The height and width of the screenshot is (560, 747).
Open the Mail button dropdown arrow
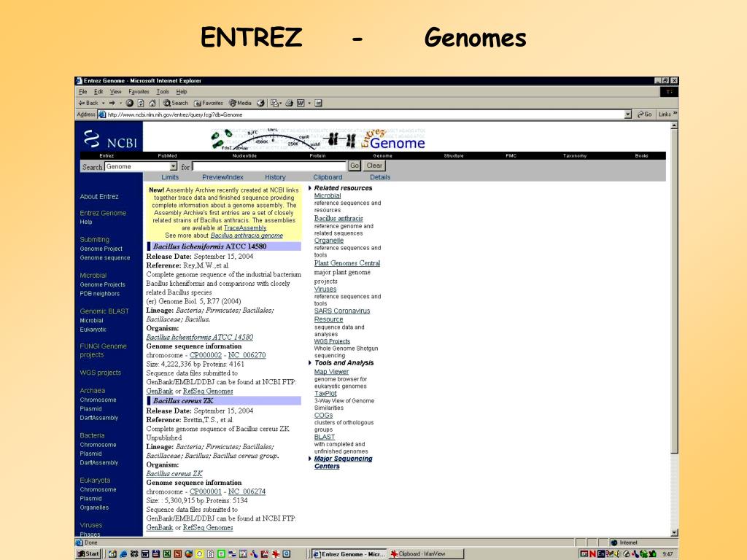[x=281, y=103]
